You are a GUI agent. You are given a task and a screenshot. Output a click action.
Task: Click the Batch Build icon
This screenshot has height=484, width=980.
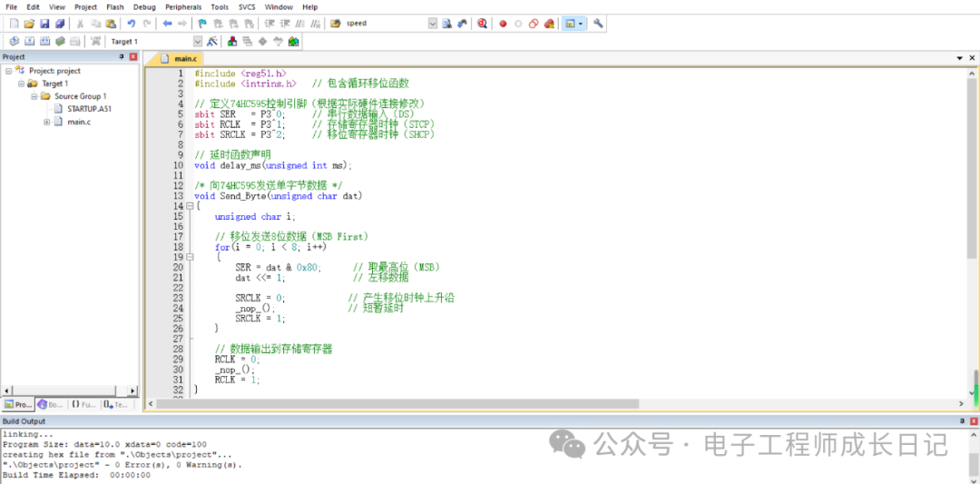click(60, 41)
